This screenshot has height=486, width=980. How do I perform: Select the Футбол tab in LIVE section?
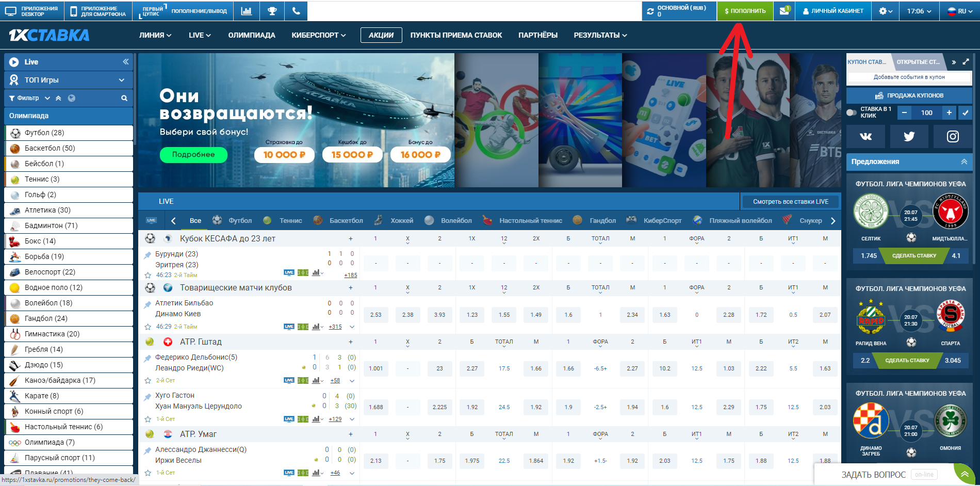click(x=233, y=220)
